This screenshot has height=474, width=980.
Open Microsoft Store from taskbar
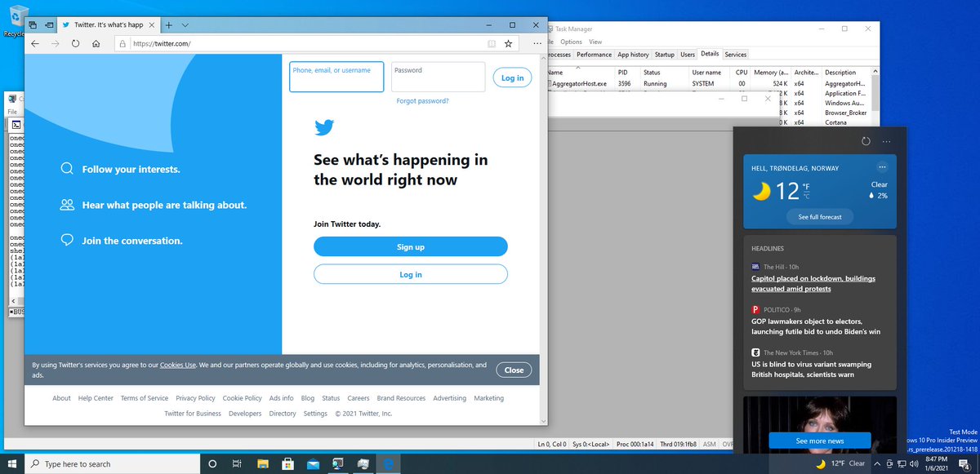click(x=287, y=463)
